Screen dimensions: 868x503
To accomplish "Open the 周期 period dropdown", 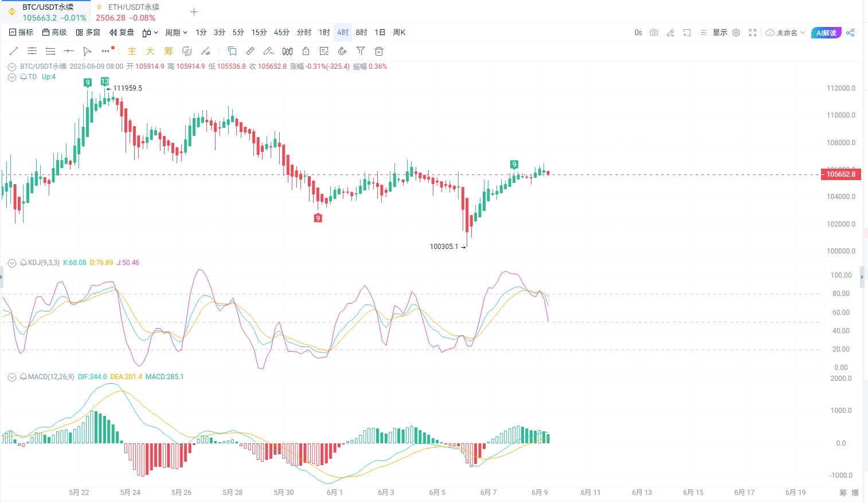I will [176, 33].
